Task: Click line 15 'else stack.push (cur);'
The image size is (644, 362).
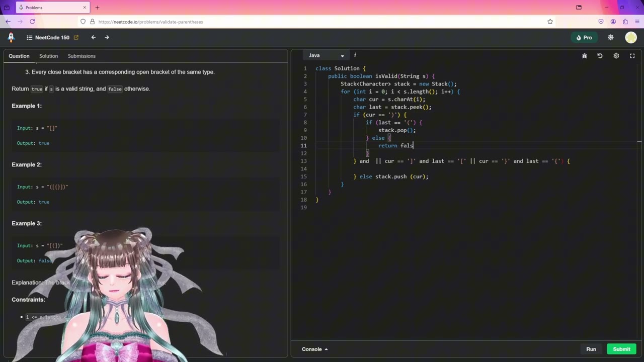Action: (x=394, y=176)
